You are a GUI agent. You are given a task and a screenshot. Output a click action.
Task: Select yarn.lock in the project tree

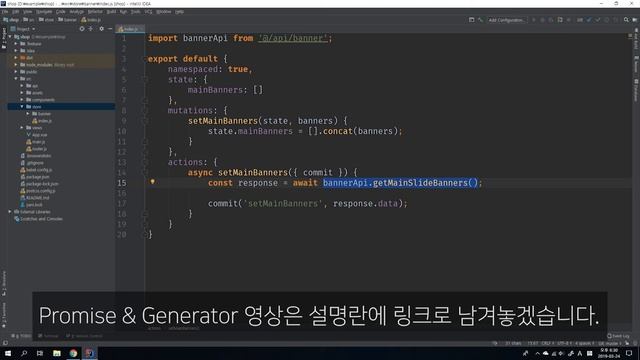point(31,204)
